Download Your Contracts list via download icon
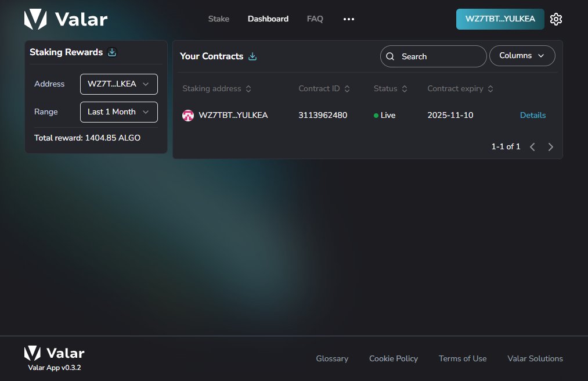588x381 pixels. (x=252, y=56)
